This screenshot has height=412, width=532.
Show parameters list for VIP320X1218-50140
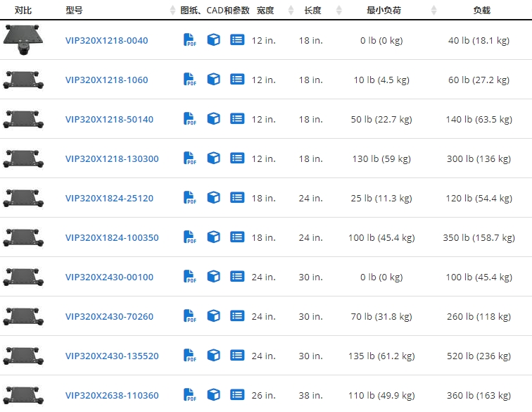(x=237, y=118)
